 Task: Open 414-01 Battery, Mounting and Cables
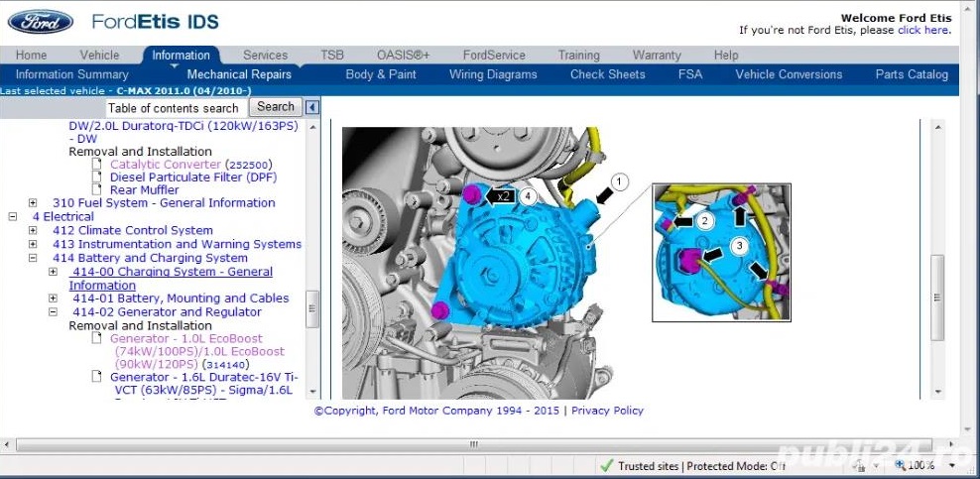click(x=181, y=299)
